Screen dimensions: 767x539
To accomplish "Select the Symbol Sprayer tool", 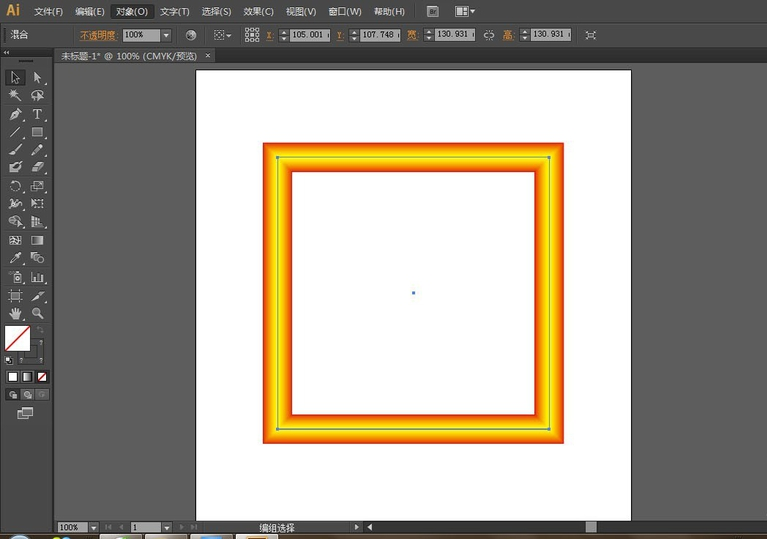I will coord(15,277).
